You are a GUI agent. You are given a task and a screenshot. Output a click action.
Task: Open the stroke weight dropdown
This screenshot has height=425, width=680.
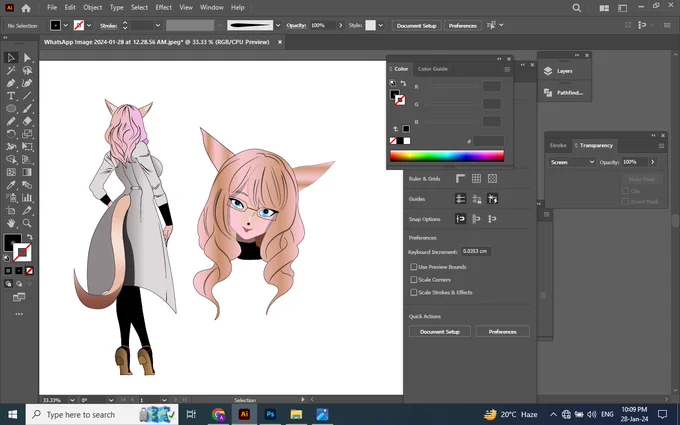pyautogui.click(x=158, y=26)
